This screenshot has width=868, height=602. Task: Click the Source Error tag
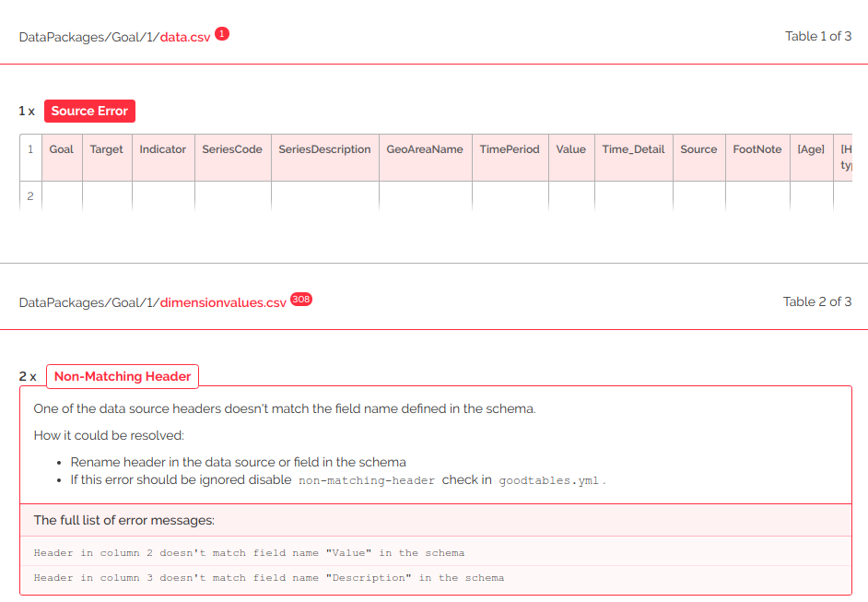click(89, 111)
